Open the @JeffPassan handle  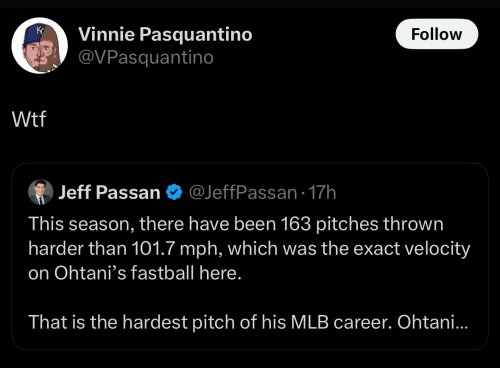click(243, 193)
